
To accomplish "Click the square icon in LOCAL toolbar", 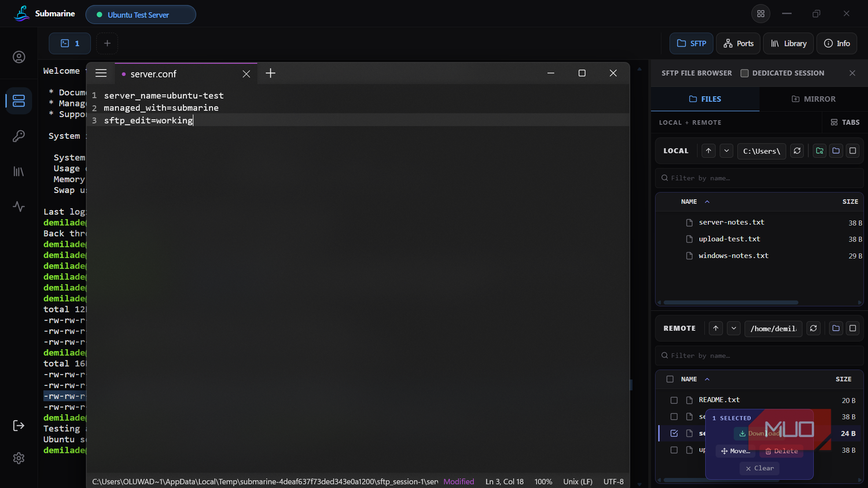I will (x=852, y=151).
